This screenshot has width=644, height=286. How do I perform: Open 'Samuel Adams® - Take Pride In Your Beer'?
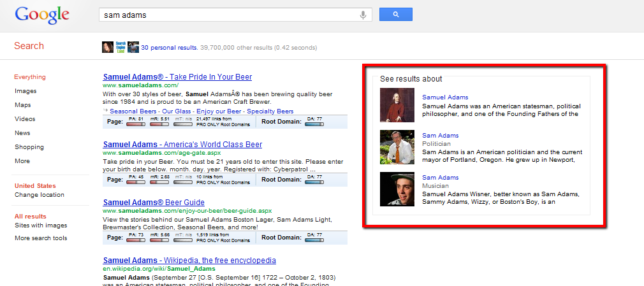tap(177, 76)
